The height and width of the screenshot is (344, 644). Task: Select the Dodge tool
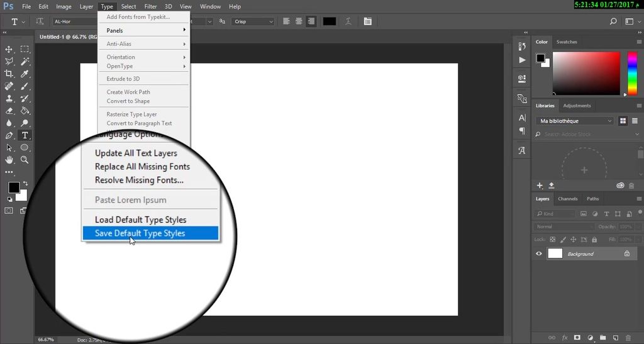pos(25,123)
